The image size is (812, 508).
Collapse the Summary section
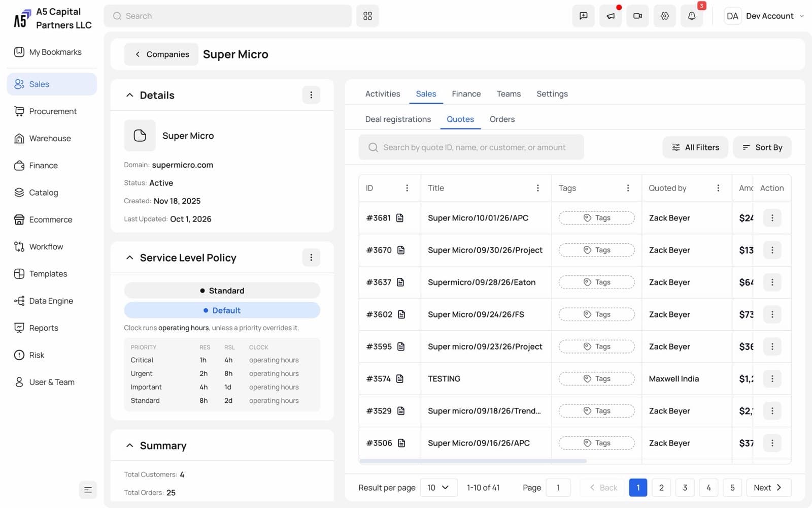130,446
